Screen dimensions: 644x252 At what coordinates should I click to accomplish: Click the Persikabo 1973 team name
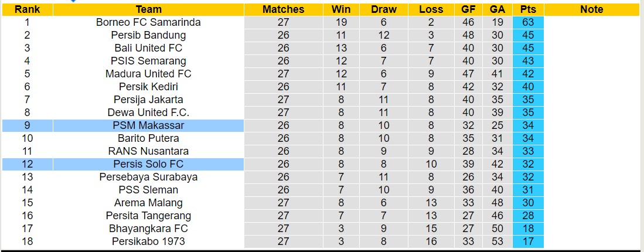coord(148,241)
